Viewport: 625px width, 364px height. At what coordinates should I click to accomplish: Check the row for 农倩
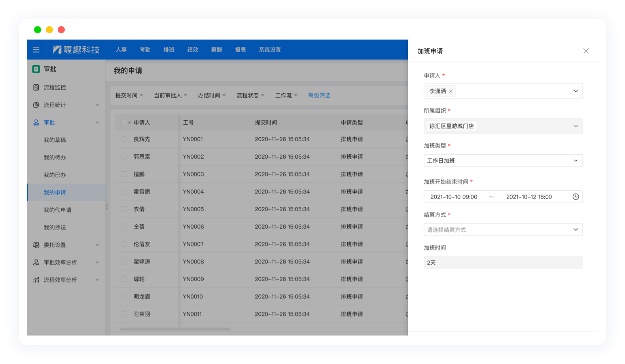point(124,209)
